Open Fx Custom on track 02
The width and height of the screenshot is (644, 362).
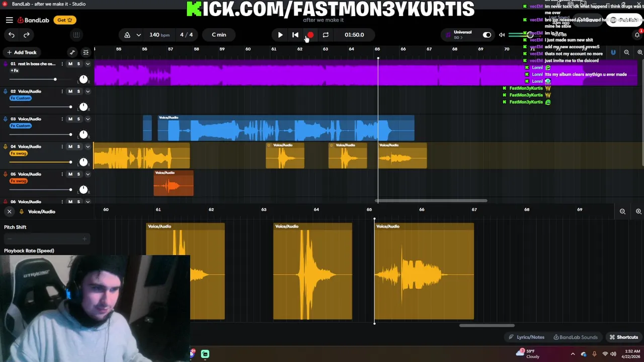point(21,98)
